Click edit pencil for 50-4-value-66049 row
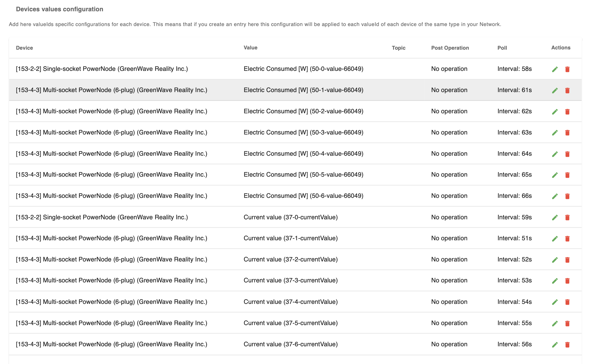This screenshot has height=364, width=594. point(555,154)
